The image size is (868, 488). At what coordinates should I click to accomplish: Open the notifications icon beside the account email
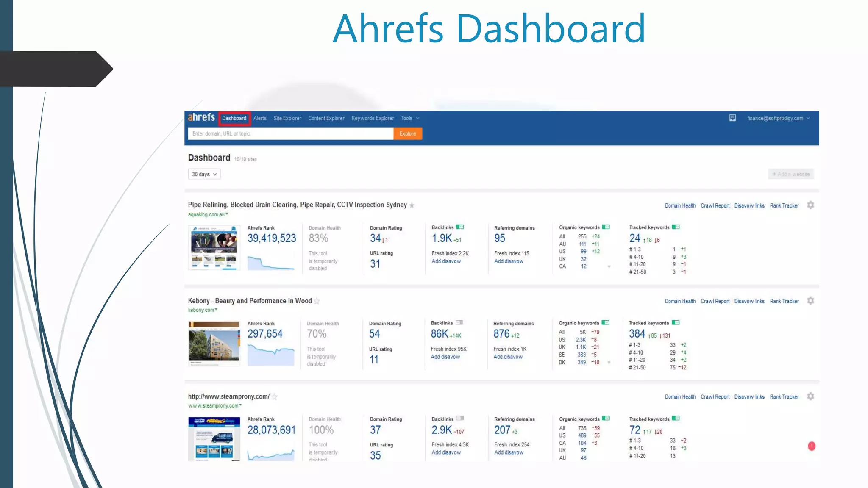pyautogui.click(x=732, y=118)
